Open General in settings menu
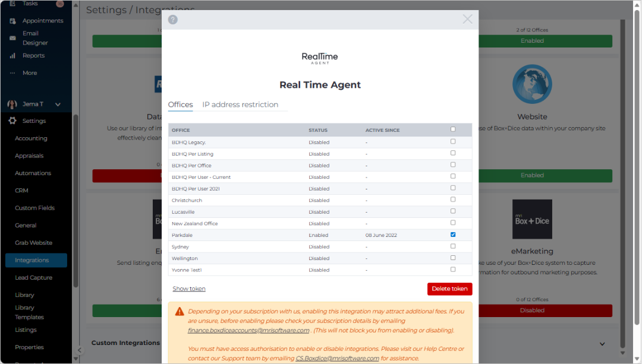The image size is (642, 364). [x=26, y=226]
